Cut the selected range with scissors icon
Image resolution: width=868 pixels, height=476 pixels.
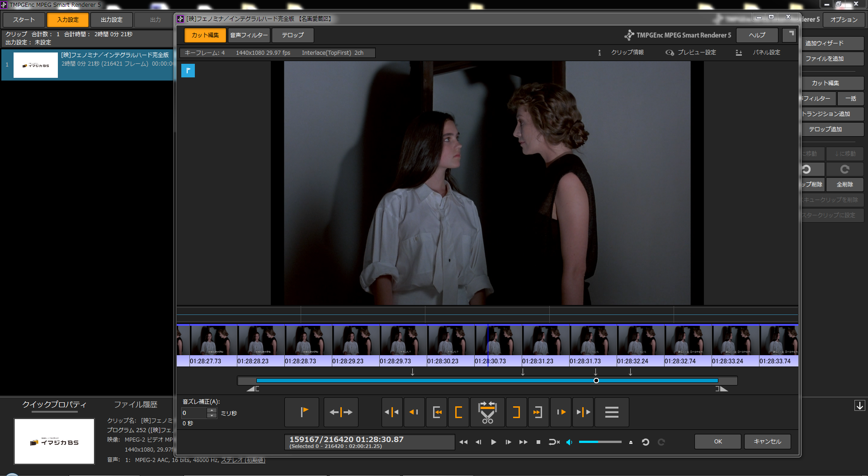[x=487, y=412]
